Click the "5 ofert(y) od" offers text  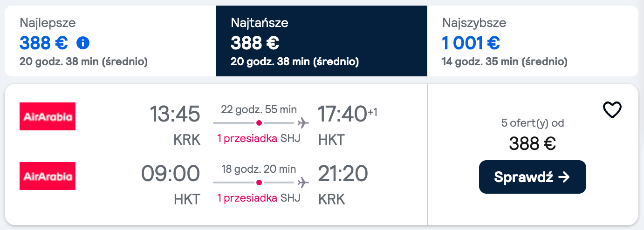(x=532, y=124)
